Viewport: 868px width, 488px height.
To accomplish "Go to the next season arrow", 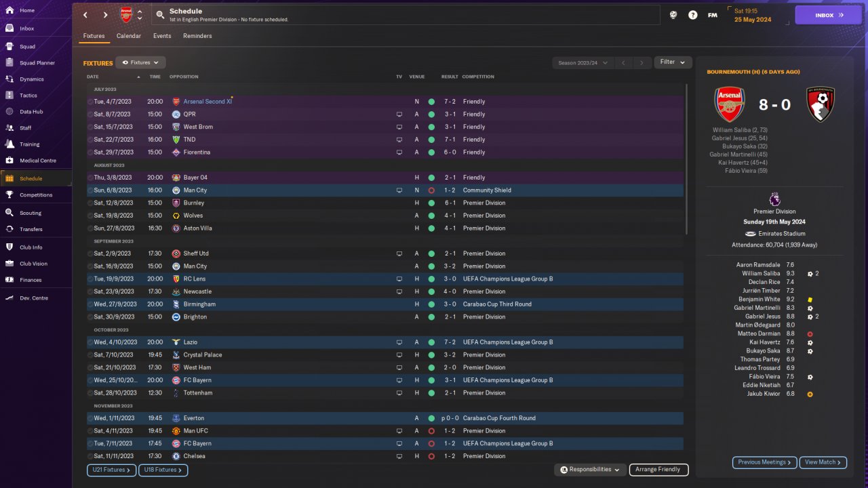I will 642,62.
